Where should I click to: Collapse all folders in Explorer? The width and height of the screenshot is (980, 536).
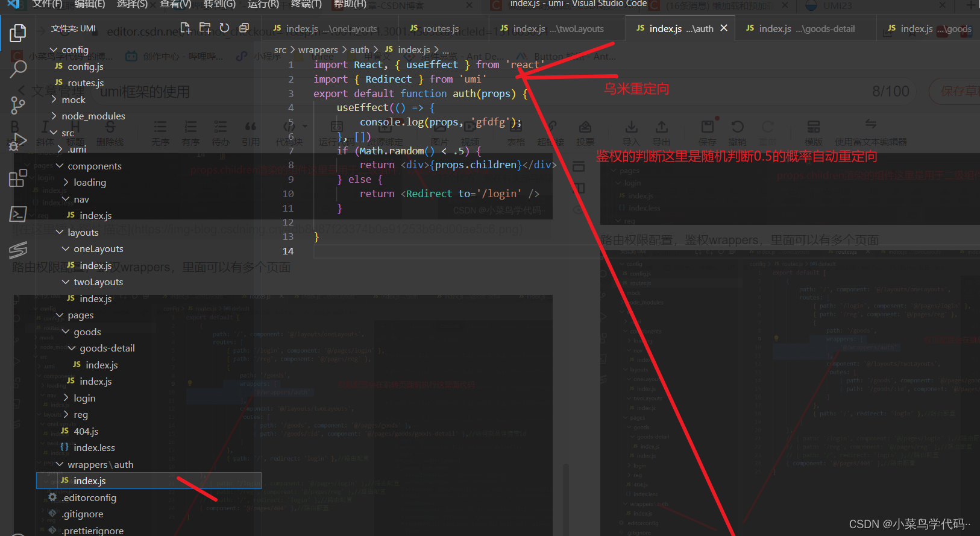click(x=244, y=28)
